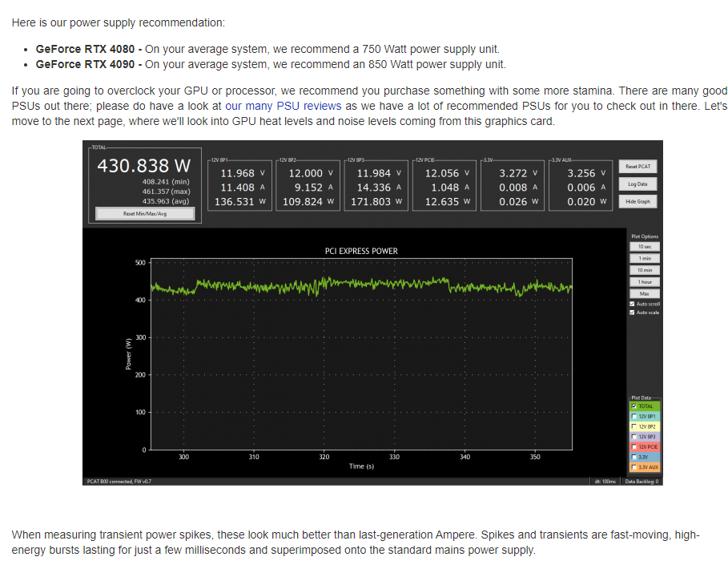Viewport: 728px width, 569px height.
Task: Toggle the Auto scroll checkbox
Action: (632, 304)
